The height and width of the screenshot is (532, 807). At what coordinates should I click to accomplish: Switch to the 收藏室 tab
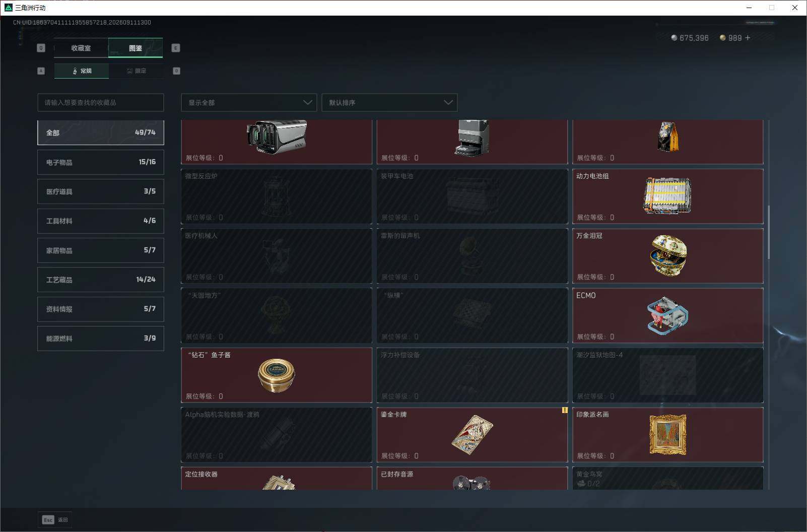point(81,48)
